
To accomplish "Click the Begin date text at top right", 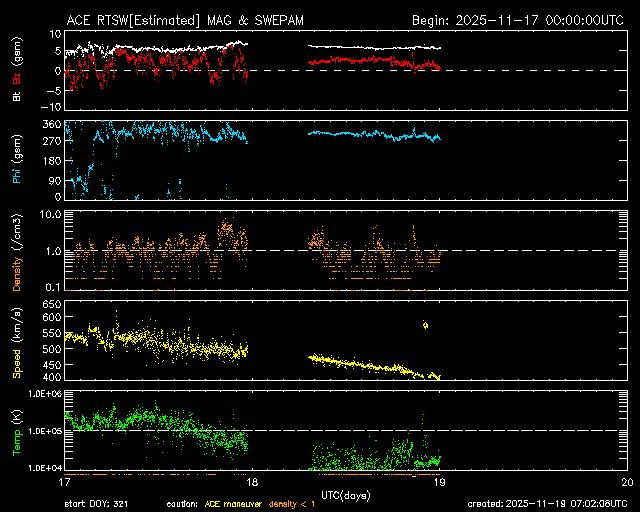I will (x=519, y=20).
